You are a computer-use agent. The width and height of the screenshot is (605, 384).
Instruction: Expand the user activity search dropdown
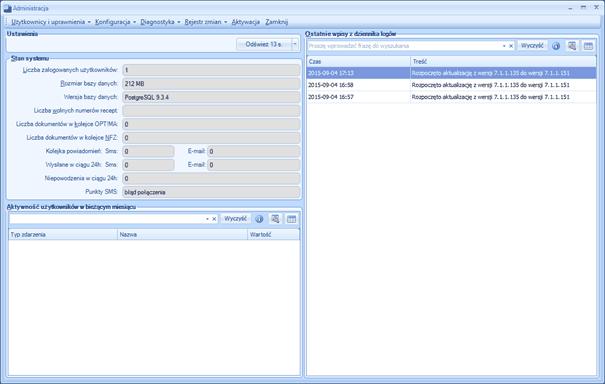coord(207,219)
